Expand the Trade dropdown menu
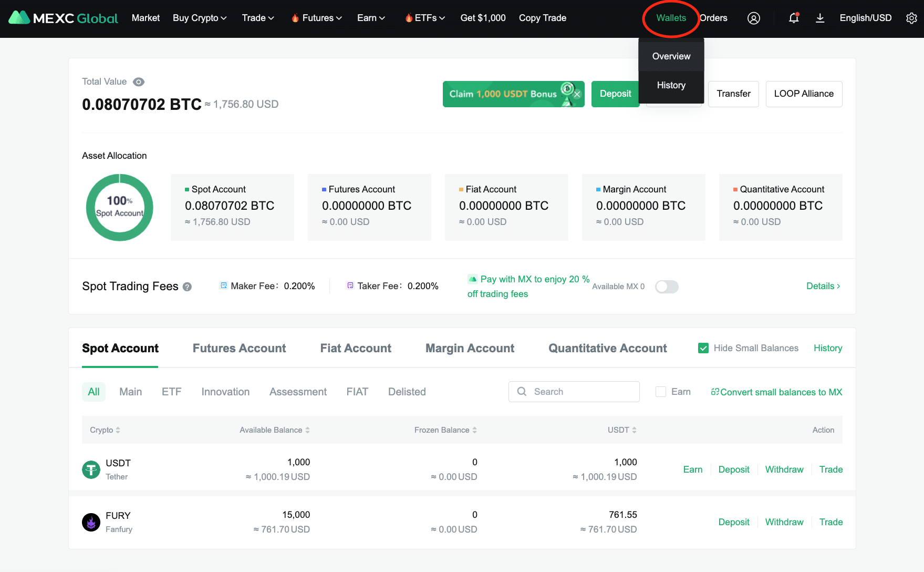This screenshot has width=924, height=572. [258, 18]
